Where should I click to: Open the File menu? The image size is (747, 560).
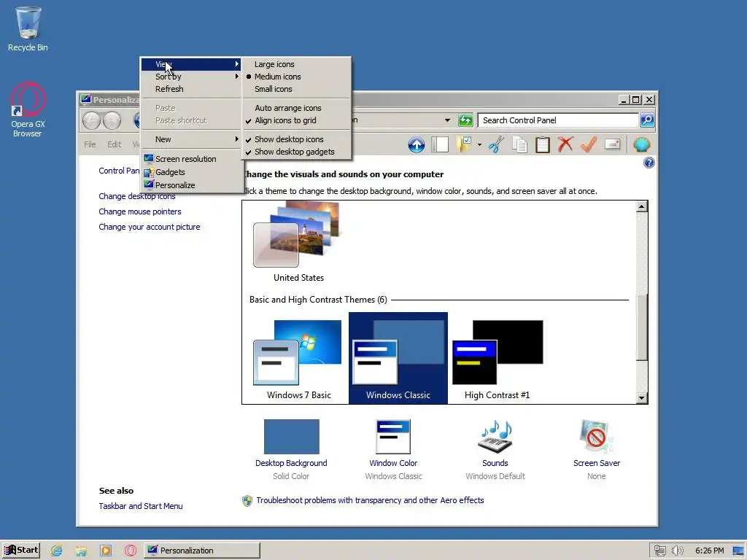pos(90,144)
